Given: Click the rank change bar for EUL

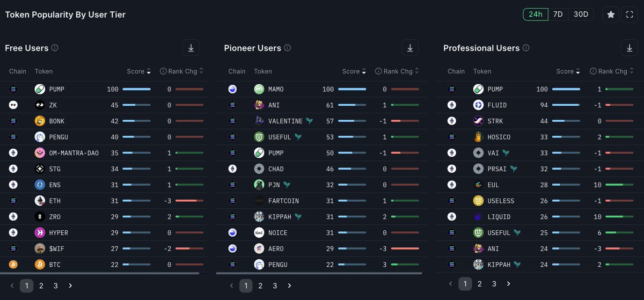Looking at the screenshot, I should 619,185.
